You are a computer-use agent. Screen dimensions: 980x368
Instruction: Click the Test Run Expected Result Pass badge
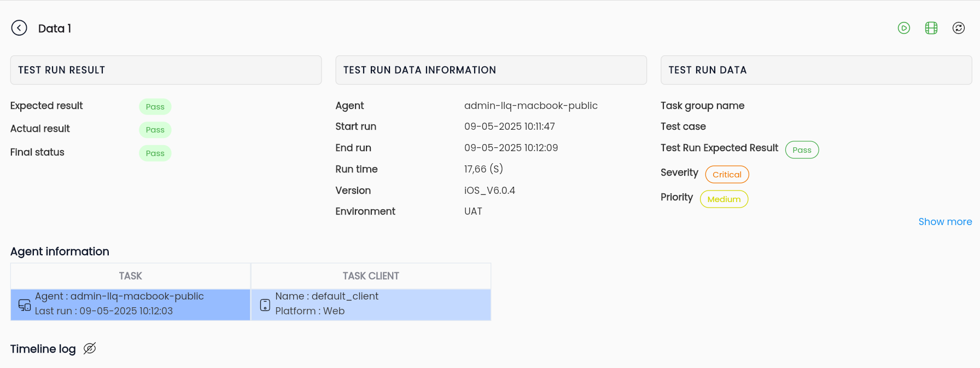(802, 150)
